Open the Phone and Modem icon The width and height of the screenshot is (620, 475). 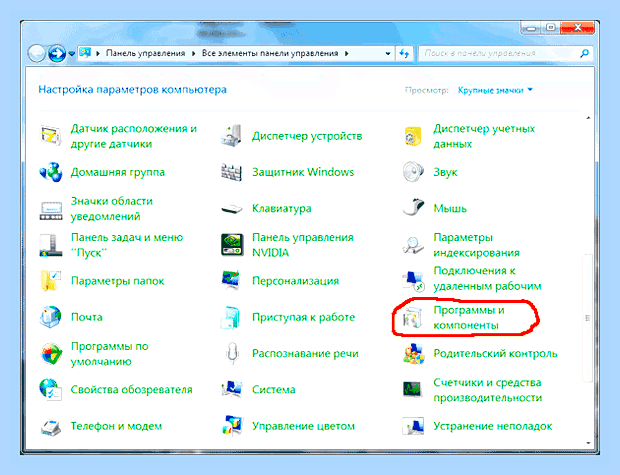(x=51, y=426)
